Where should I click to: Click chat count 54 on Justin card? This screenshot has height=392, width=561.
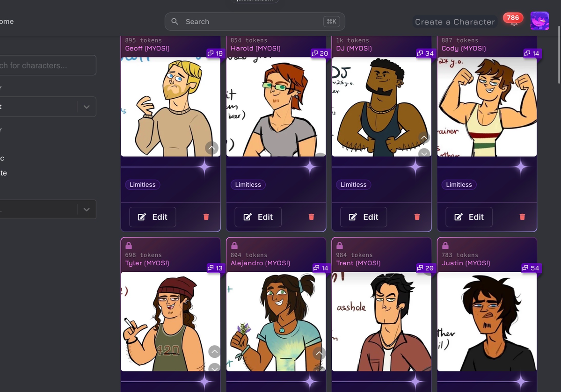point(532,268)
